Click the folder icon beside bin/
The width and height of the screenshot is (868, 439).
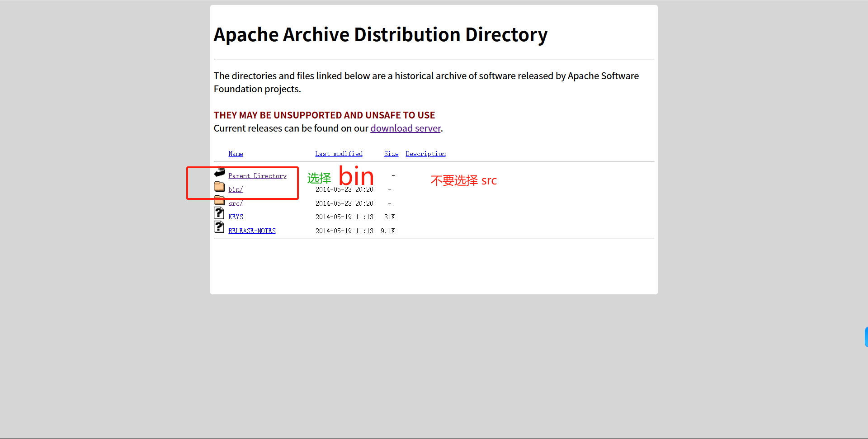[x=220, y=186]
